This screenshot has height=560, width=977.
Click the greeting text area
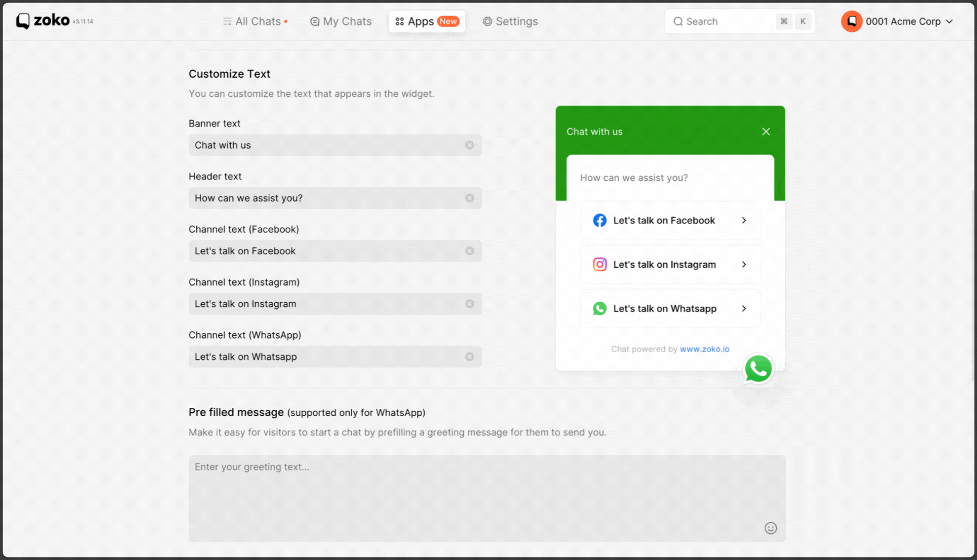click(x=487, y=499)
